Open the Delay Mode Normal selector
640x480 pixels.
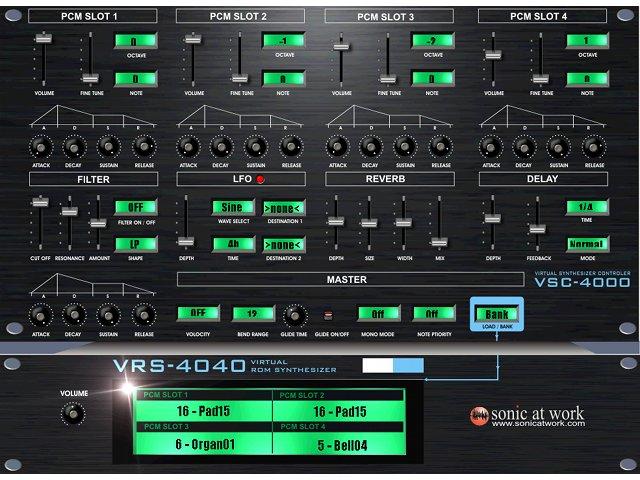click(587, 244)
